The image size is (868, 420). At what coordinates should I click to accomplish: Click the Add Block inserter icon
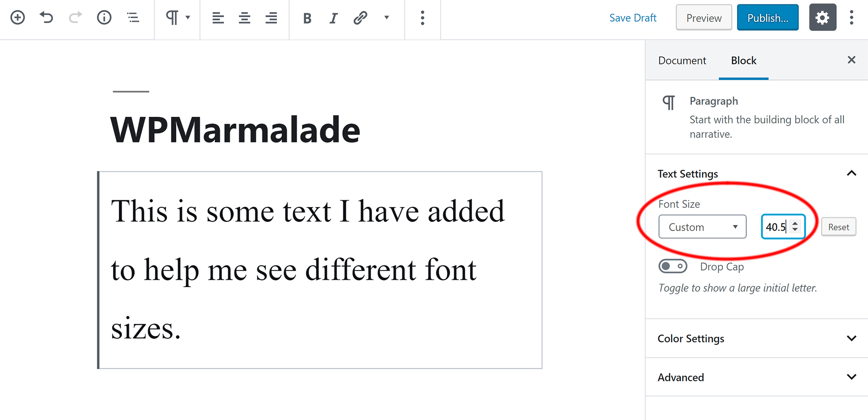pyautogui.click(x=17, y=17)
